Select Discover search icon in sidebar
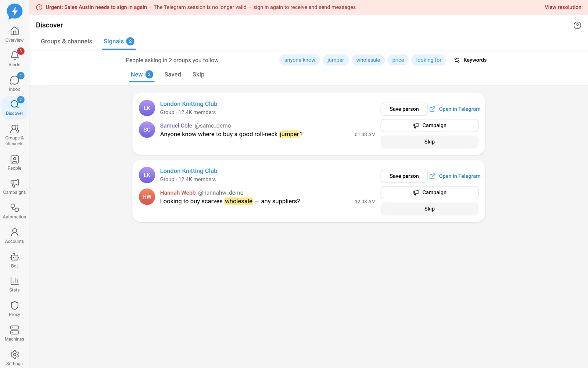 click(15, 108)
